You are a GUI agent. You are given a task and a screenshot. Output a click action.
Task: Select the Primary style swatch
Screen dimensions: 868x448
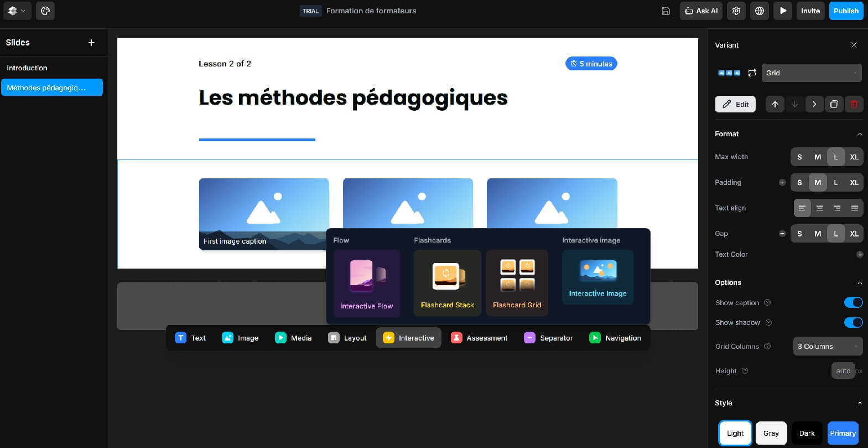843,433
